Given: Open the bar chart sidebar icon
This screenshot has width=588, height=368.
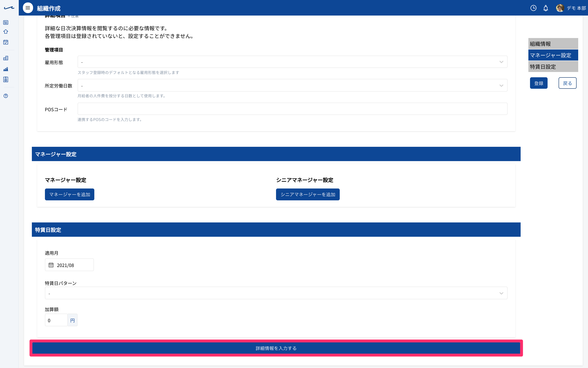Looking at the screenshot, I should (x=6, y=69).
